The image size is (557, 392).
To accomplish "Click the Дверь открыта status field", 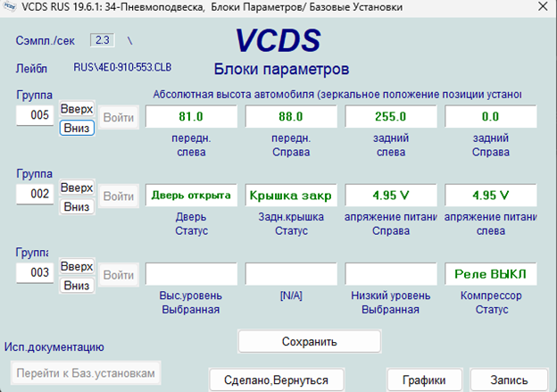I will pyautogui.click(x=191, y=196).
